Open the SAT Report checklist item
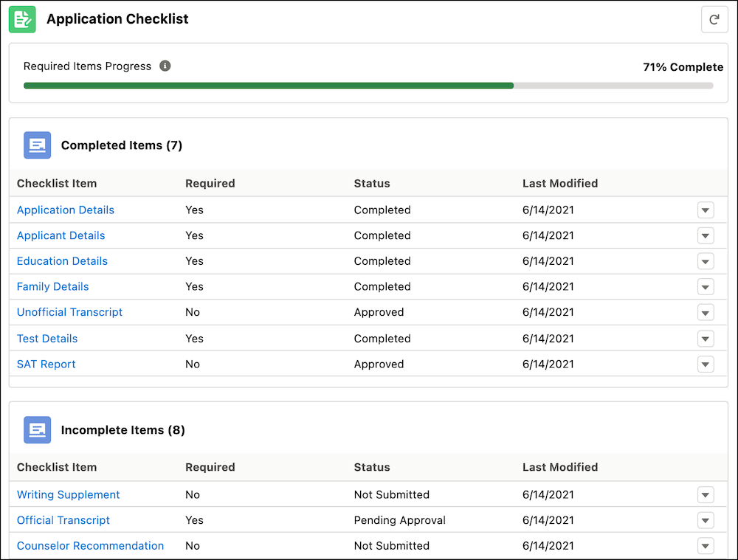This screenshot has width=738, height=560. (46, 364)
